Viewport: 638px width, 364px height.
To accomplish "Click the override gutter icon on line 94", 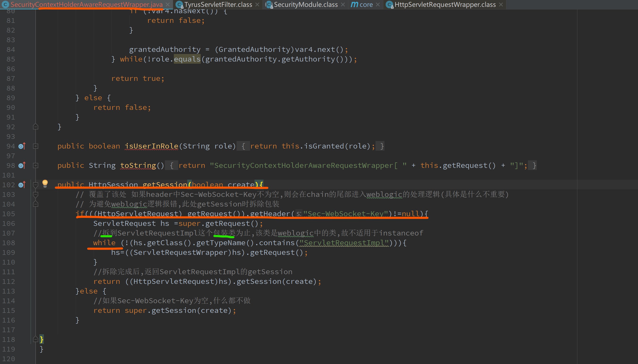I will (22, 146).
